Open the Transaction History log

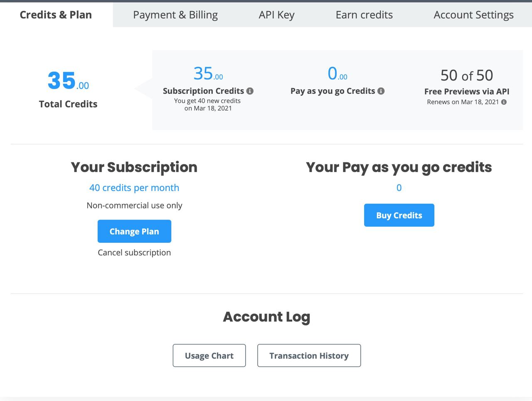309,355
